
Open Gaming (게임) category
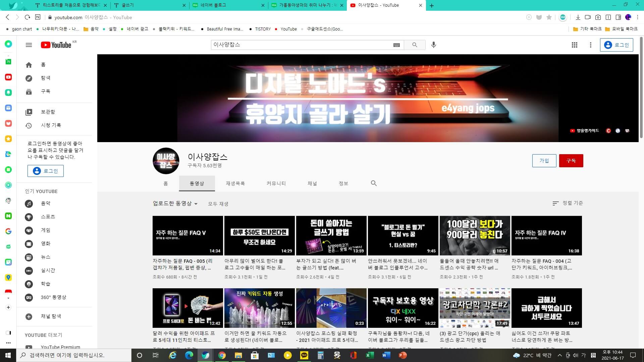[x=54, y=230]
